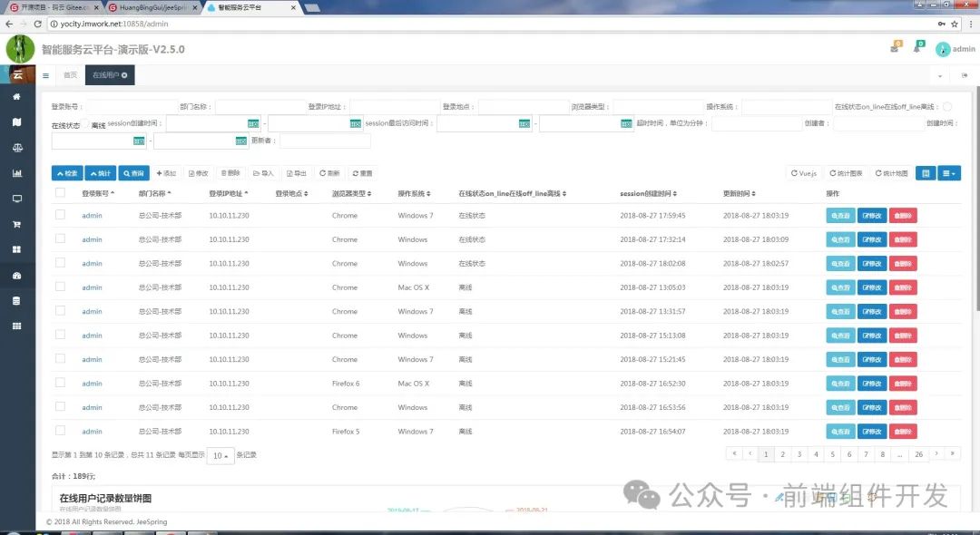This screenshot has width=980, height=535.
Task: Click the 导入 (Import) toolbar icon
Action: [x=263, y=172]
